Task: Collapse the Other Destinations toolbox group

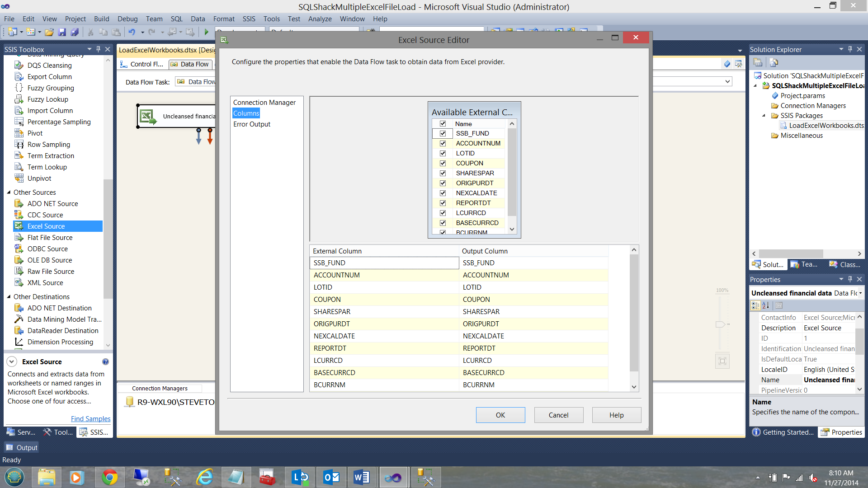Action: [x=9, y=297]
